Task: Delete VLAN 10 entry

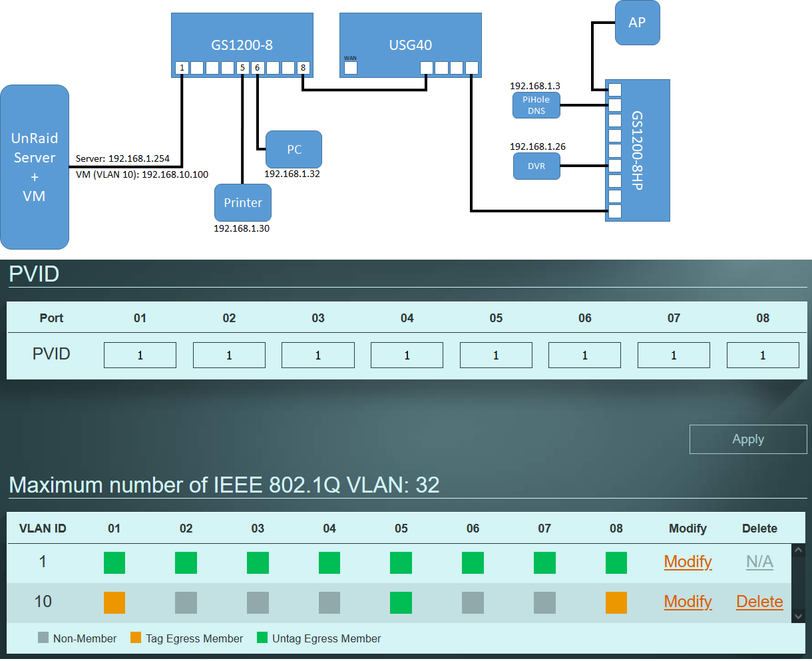Action: pyautogui.click(x=759, y=602)
